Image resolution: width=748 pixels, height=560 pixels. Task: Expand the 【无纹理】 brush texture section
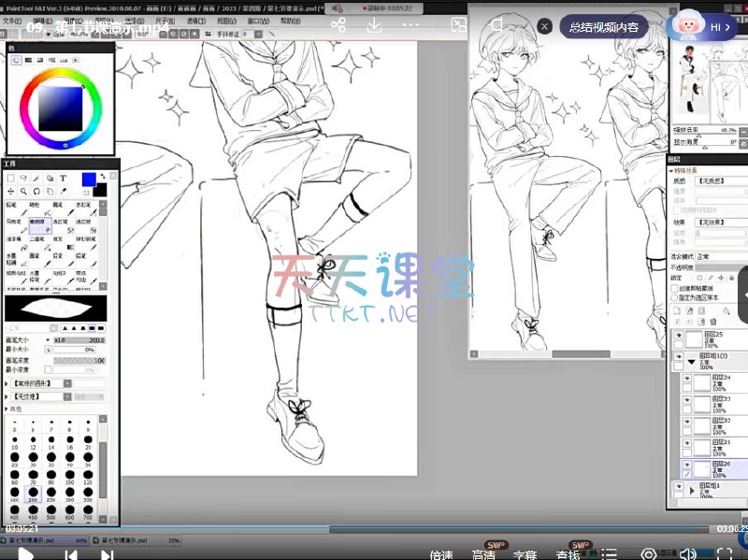click(7, 397)
